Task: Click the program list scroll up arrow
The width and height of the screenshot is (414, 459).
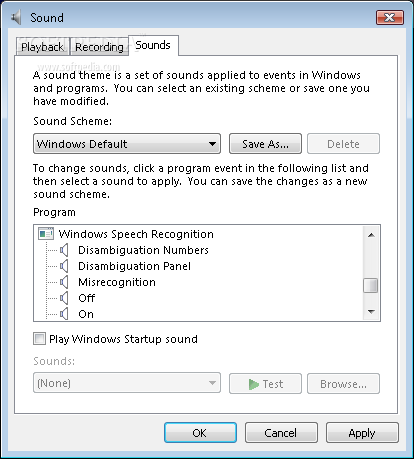Action: (371, 235)
